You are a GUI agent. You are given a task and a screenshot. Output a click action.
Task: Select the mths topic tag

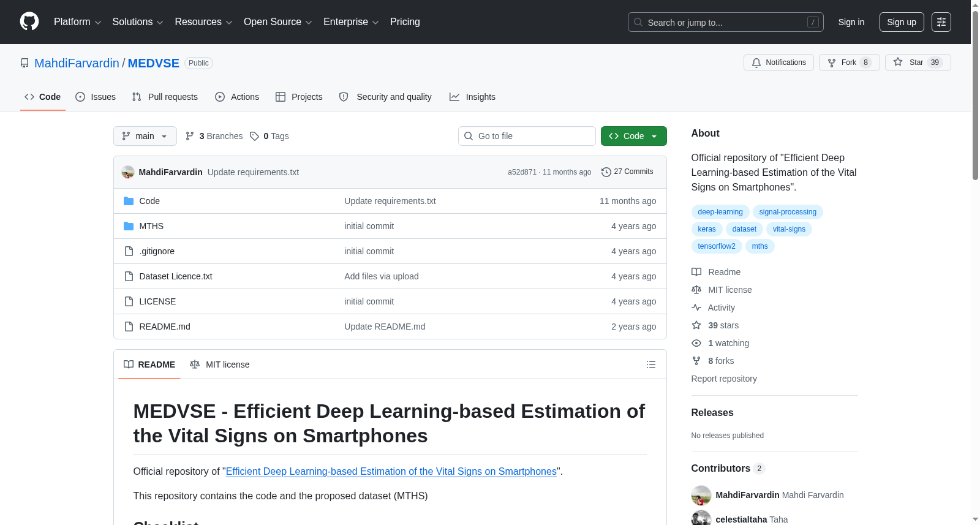click(x=760, y=246)
